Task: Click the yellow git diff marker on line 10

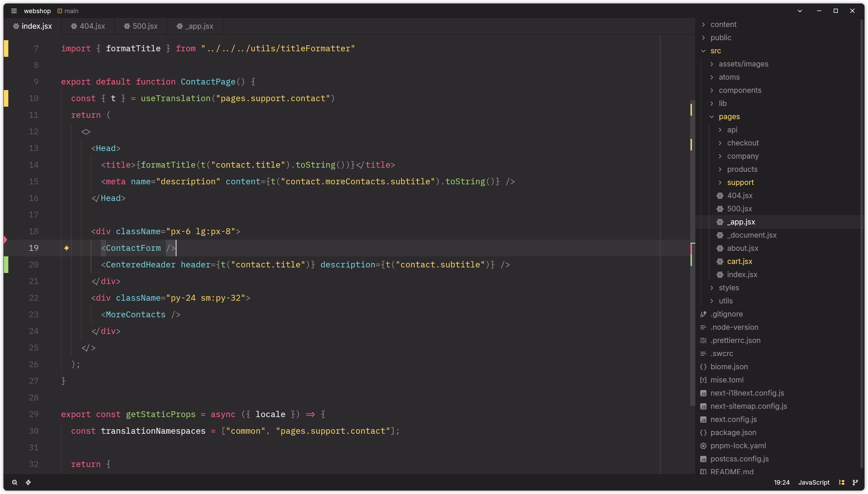Action: 6,98
